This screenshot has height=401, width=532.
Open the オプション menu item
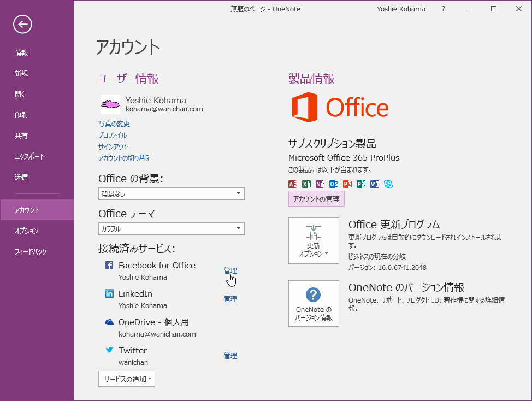click(x=37, y=231)
